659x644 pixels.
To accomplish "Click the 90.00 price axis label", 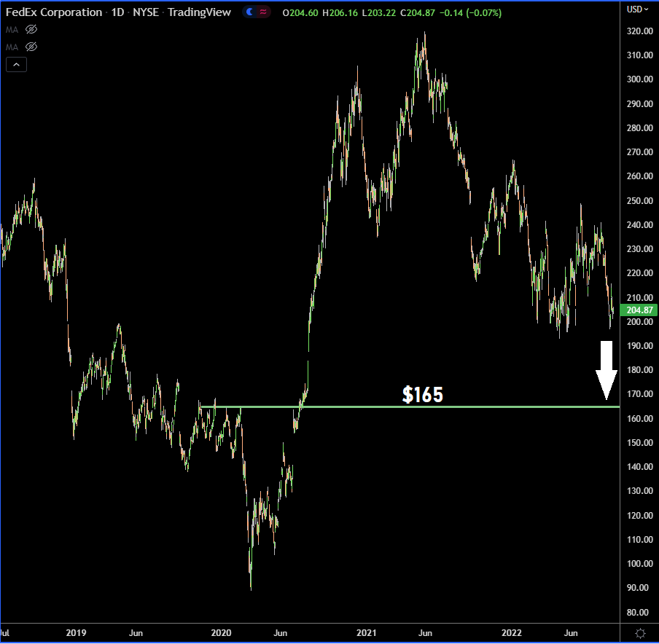I will pos(638,588).
